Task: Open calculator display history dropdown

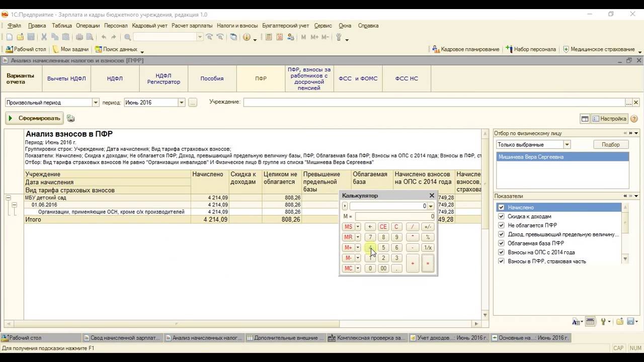Action: [431, 206]
